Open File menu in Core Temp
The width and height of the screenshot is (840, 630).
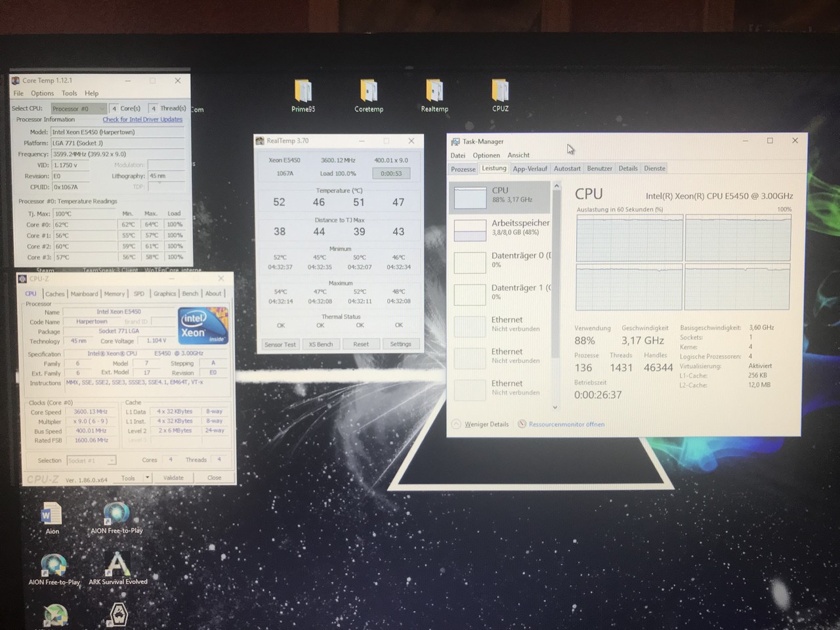pyautogui.click(x=18, y=93)
